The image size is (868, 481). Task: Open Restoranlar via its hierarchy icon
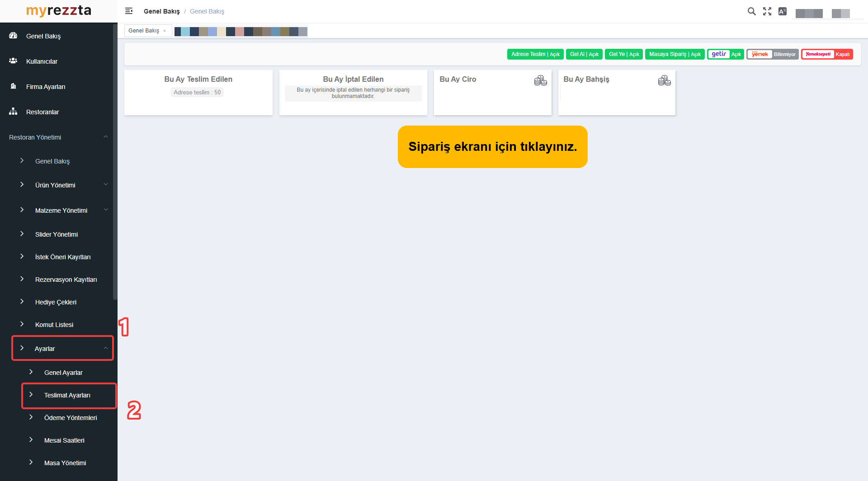click(x=13, y=112)
